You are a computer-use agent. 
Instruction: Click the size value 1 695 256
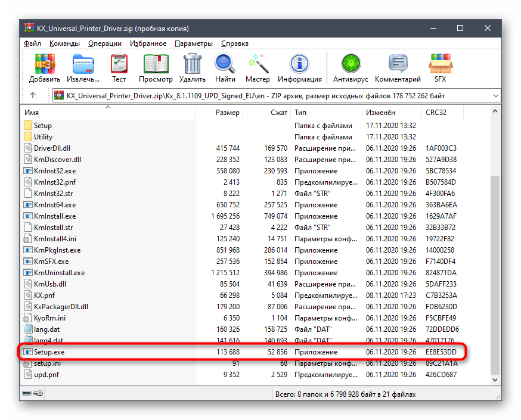click(x=225, y=216)
